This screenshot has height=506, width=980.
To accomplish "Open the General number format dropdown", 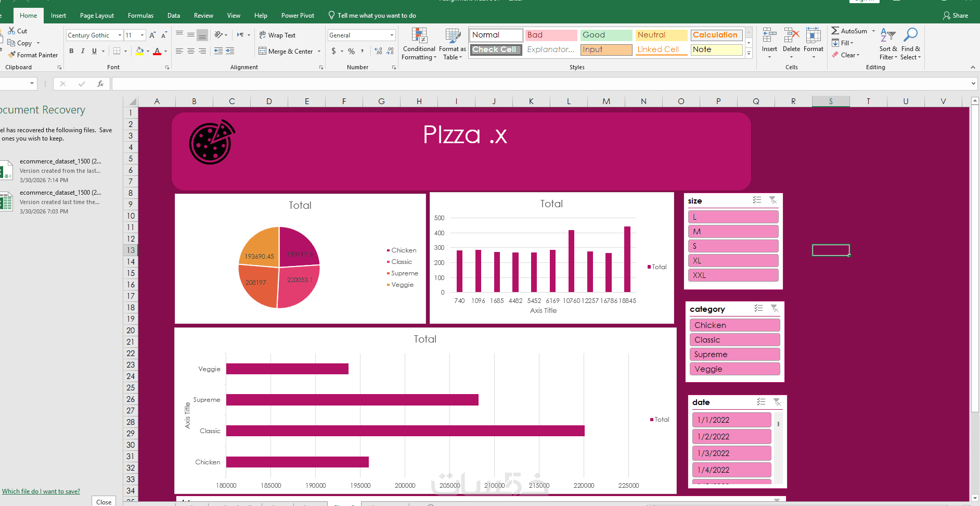I will tap(392, 35).
